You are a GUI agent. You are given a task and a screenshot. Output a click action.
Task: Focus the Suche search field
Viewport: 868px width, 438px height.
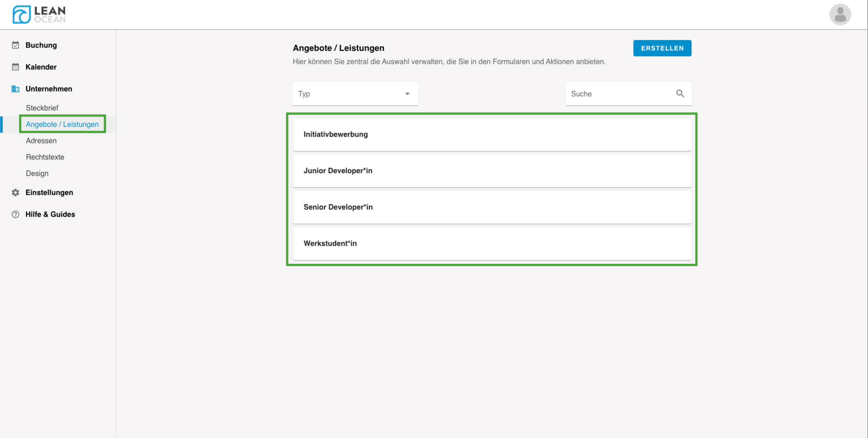(618, 94)
